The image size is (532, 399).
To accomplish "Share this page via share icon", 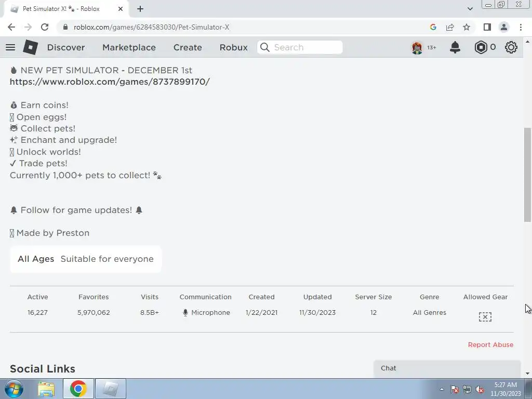I will point(450,27).
